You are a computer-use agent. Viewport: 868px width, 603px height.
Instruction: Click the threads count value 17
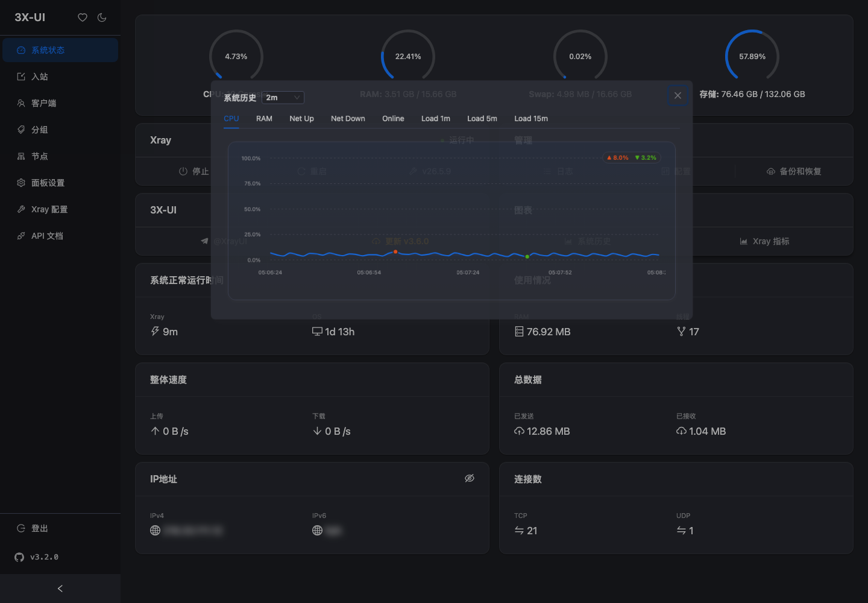[694, 332]
